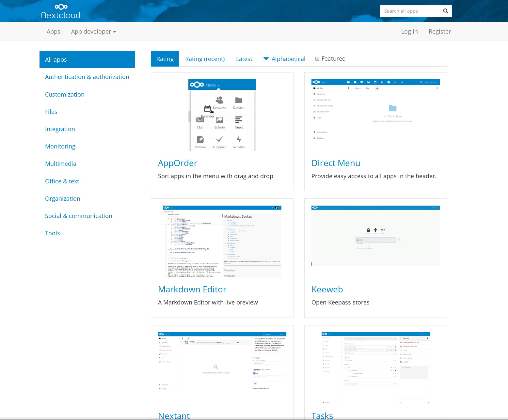The image size is (508, 420).
Task: Open the Tasks app title
Action: tap(322, 415)
